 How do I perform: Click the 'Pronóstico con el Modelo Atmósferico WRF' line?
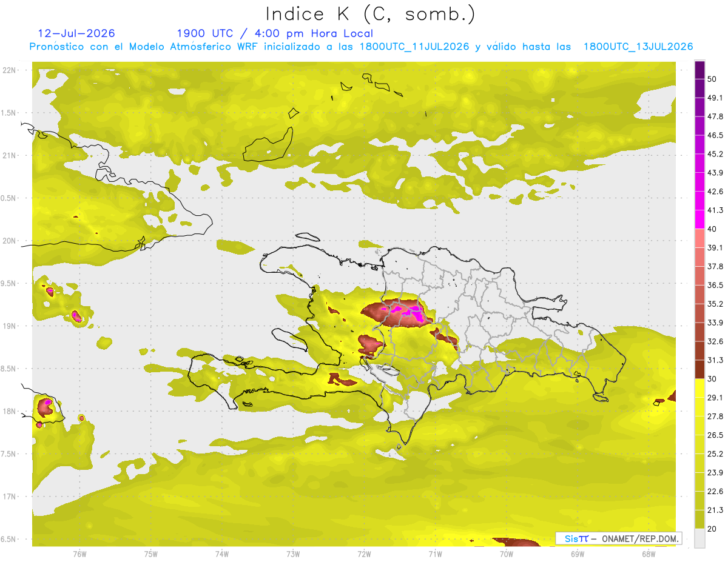pyautogui.click(x=361, y=47)
